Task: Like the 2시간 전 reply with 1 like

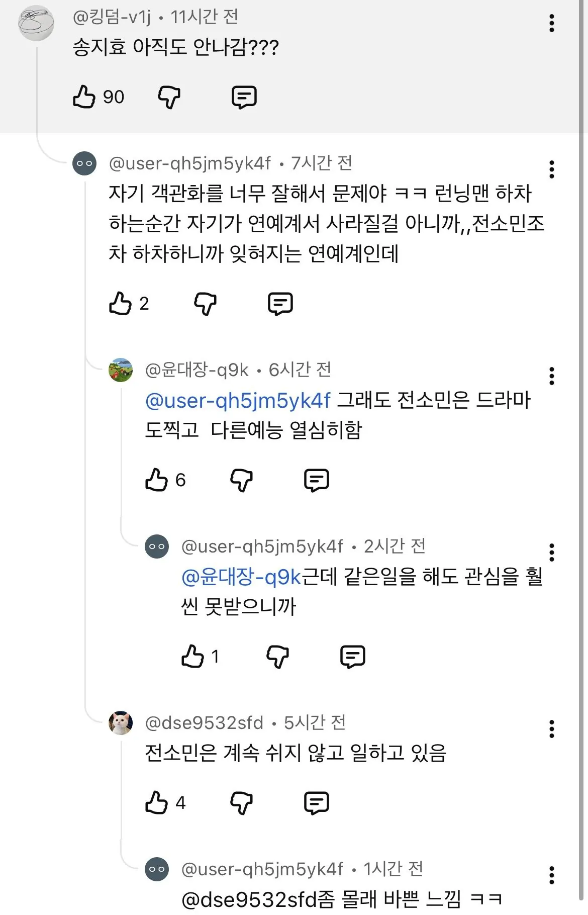Action: 193,657
